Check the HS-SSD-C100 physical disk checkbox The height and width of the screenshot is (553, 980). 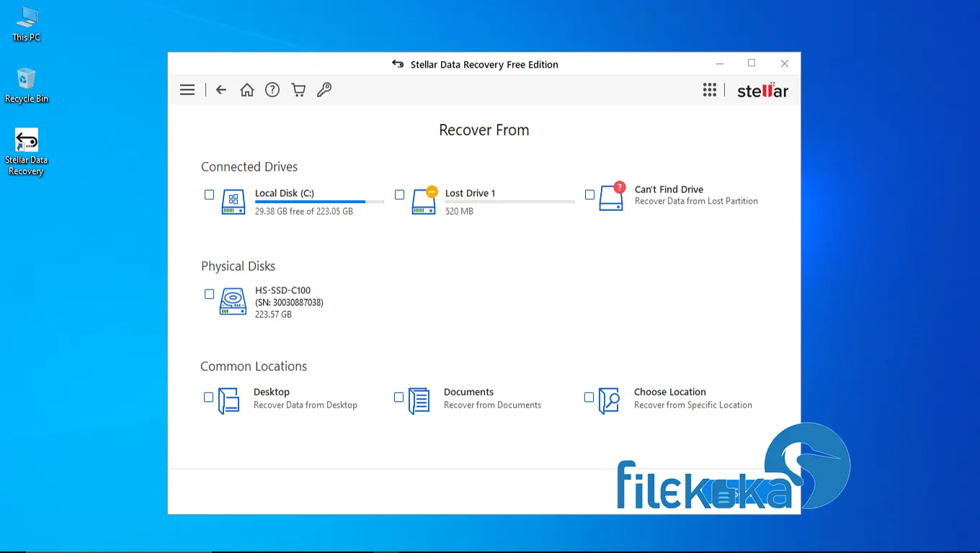pos(209,294)
